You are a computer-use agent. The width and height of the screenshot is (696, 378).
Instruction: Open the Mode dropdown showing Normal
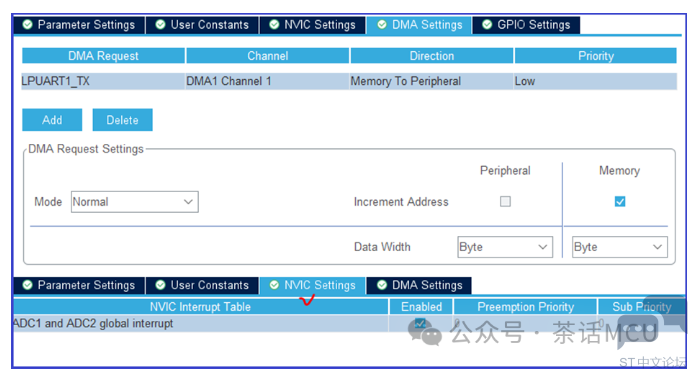point(134,202)
